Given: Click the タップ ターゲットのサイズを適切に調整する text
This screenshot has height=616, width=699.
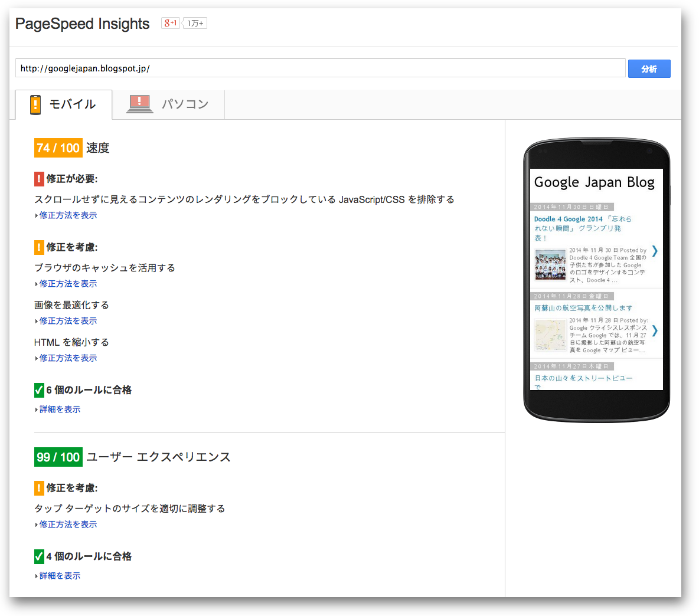Looking at the screenshot, I should click(x=130, y=509).
